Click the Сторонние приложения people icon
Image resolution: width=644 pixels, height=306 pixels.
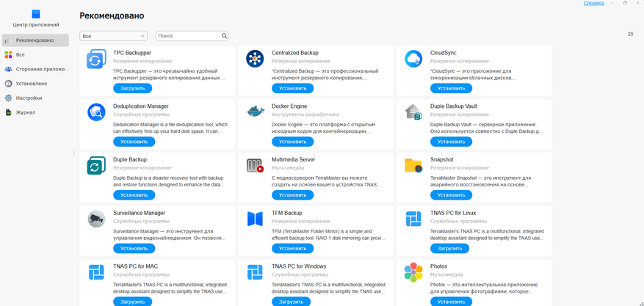click(x=8, y=69)
